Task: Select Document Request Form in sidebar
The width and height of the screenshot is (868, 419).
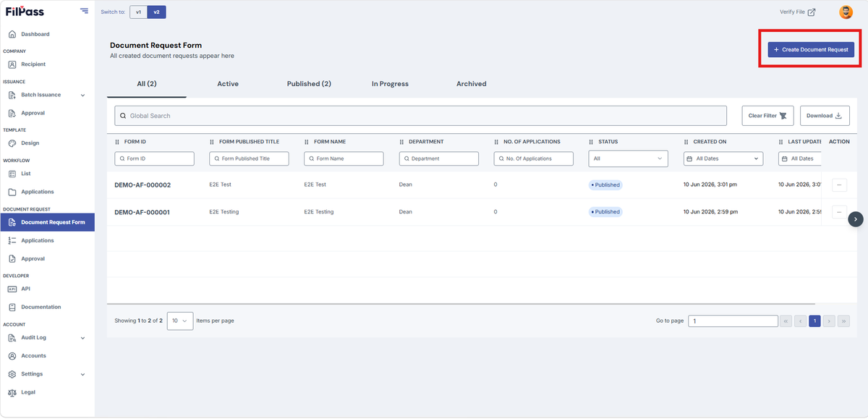Action: point(47,222)
